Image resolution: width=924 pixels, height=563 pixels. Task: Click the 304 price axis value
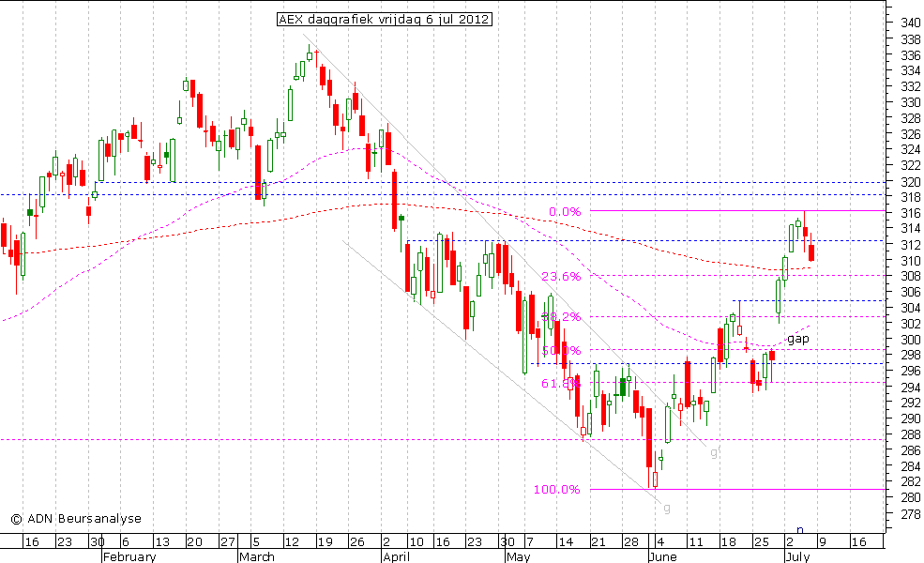click(911, 308)
